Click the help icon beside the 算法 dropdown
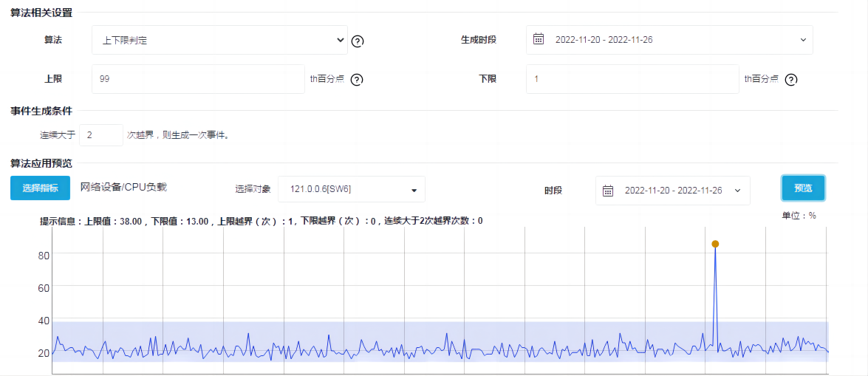The image size is (868, 376). (358, 41)
